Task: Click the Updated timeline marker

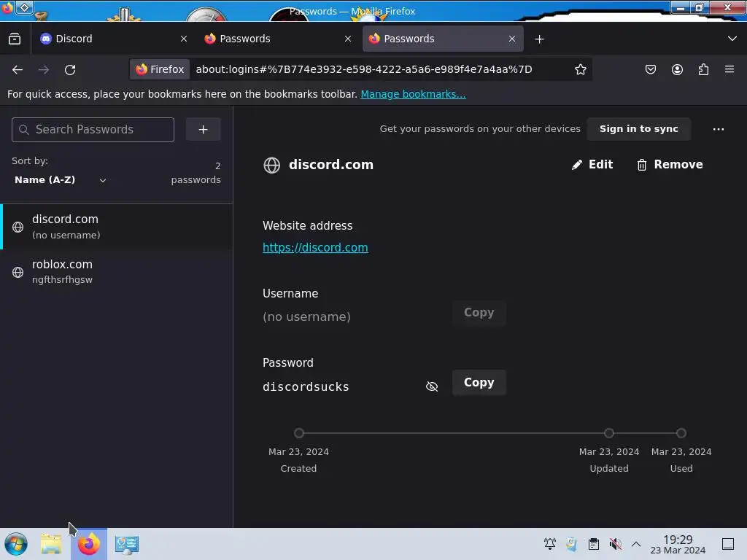Action: pos(609,433)
